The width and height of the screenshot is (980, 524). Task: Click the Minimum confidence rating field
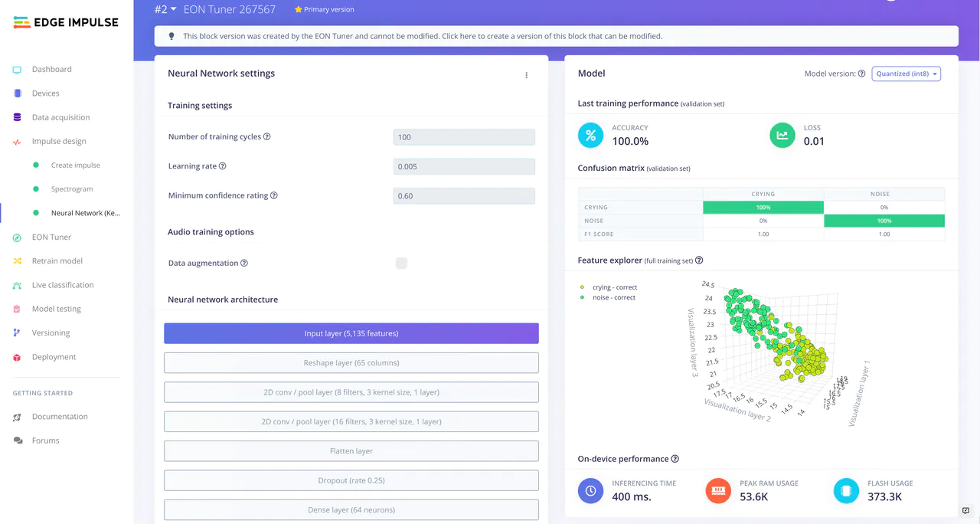[464, 196]
